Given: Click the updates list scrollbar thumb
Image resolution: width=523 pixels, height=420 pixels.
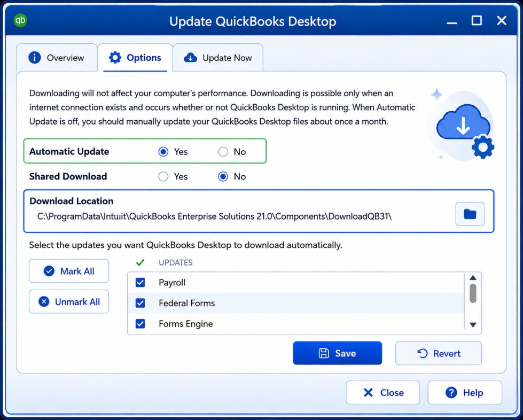Looking at the screenshot, I should [x=473, y=293].
